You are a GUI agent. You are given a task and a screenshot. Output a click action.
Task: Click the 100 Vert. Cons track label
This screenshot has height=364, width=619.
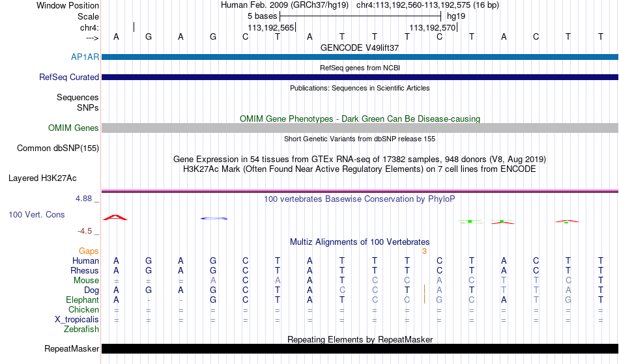36,214
